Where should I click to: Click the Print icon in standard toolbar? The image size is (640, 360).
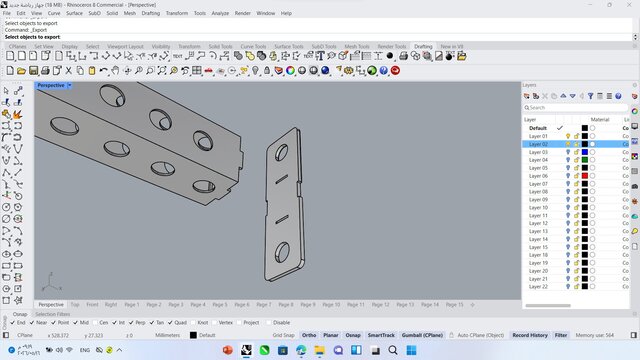click(45, 71)
